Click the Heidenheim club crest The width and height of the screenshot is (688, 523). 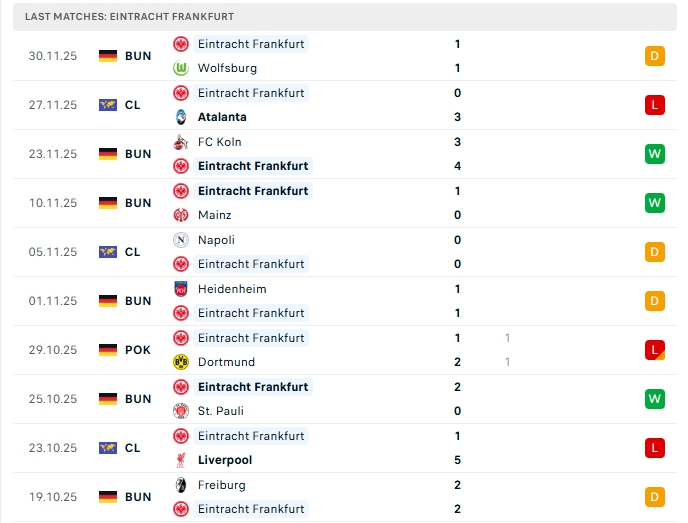tap(181, 289)
